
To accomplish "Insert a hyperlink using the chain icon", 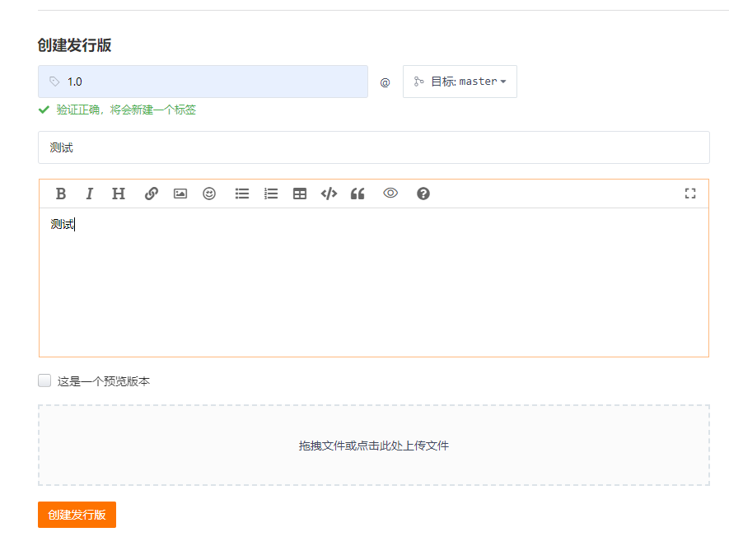I will [x=151, y=194].
